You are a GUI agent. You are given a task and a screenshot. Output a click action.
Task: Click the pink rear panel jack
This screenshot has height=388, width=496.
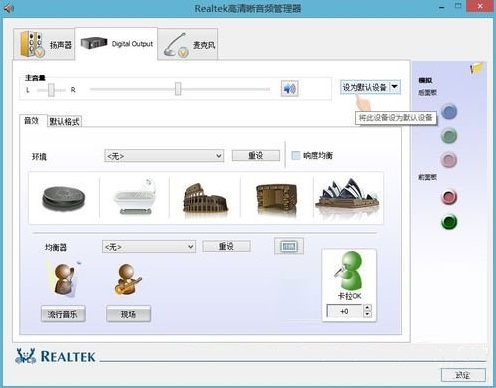tap(449, 160)
